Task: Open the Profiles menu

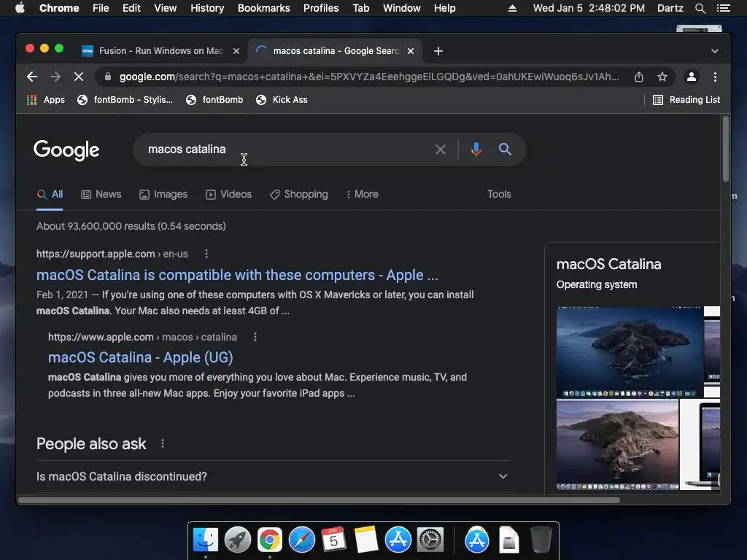Action: coord(321,8)
